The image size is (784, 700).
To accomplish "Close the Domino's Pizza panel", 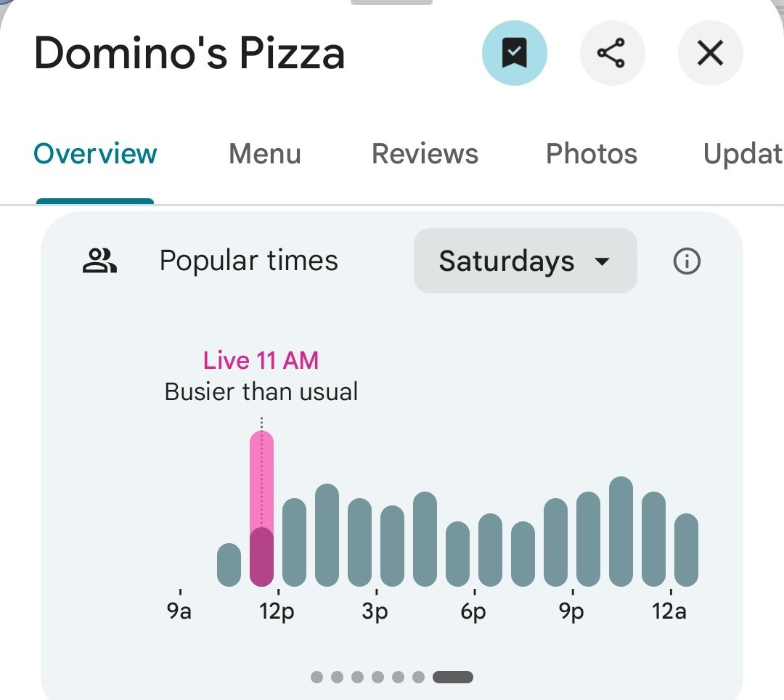I will point(709,53).
